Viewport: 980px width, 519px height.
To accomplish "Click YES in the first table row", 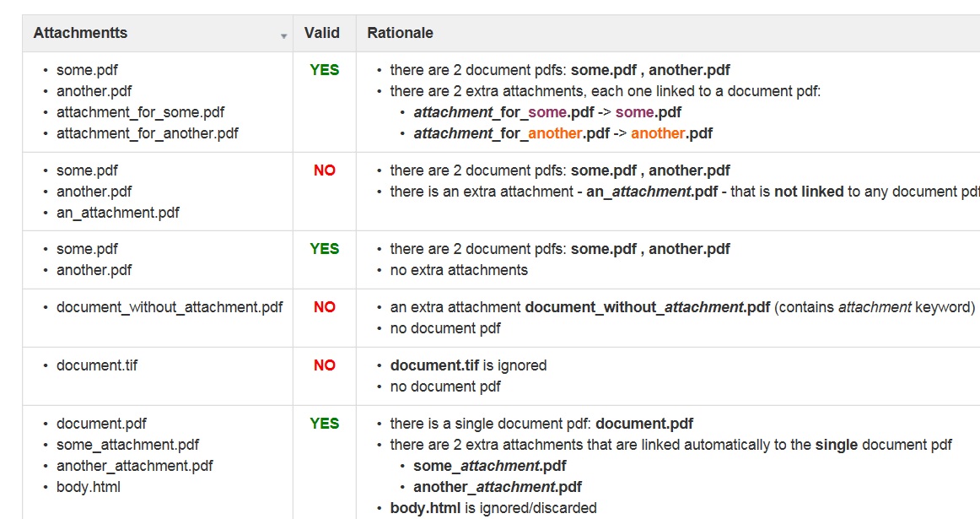I will 325,70.
